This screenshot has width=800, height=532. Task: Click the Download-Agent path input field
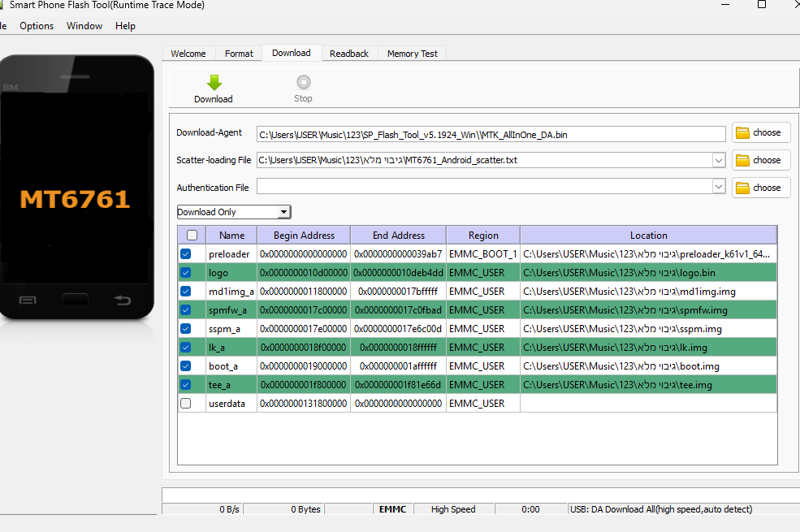pos(491,134)
